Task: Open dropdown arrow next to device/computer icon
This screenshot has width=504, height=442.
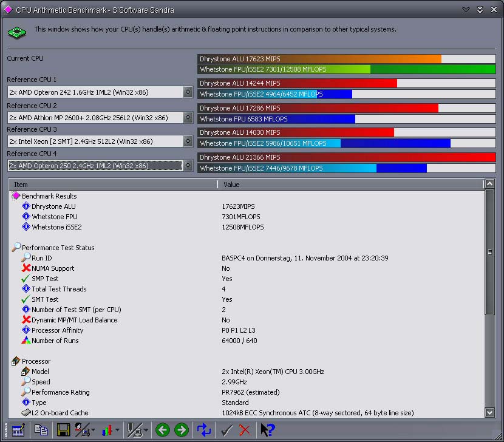Action: [146, 430]
